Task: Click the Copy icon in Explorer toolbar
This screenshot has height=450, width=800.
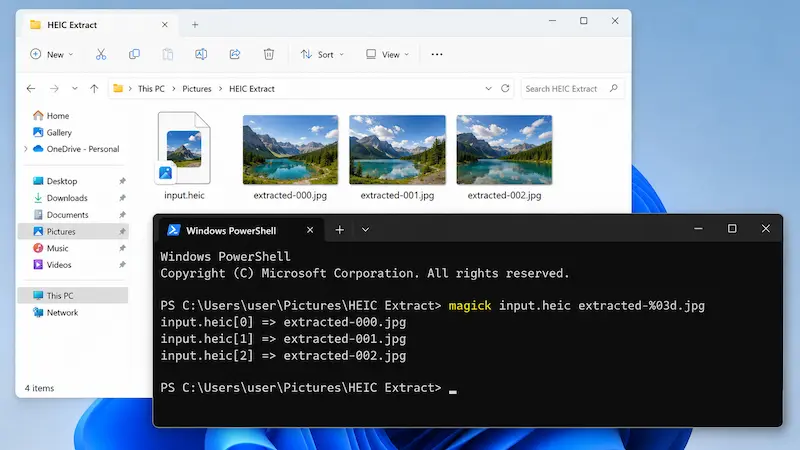Action: (134, 54)
